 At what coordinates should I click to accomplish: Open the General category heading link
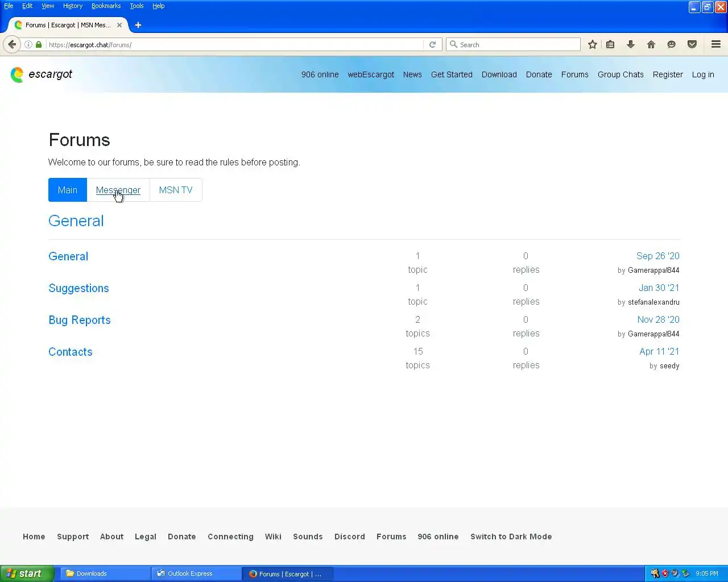[x=76, y=221]
